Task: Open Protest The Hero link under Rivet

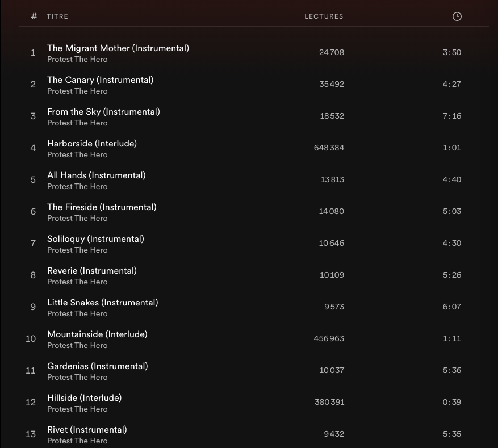Action: click(x=77, y=441)
